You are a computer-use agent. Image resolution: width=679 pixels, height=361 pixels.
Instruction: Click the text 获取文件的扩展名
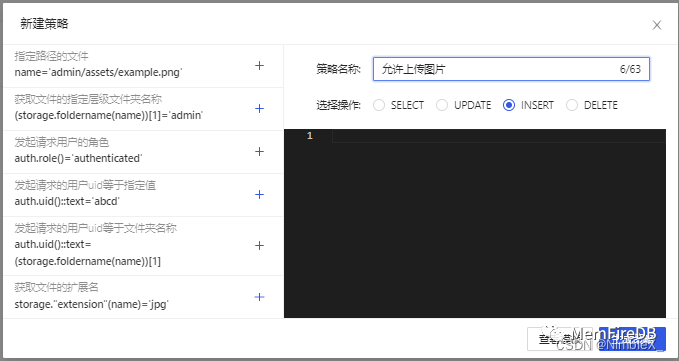pyautogui.click(x=56, y=287)
